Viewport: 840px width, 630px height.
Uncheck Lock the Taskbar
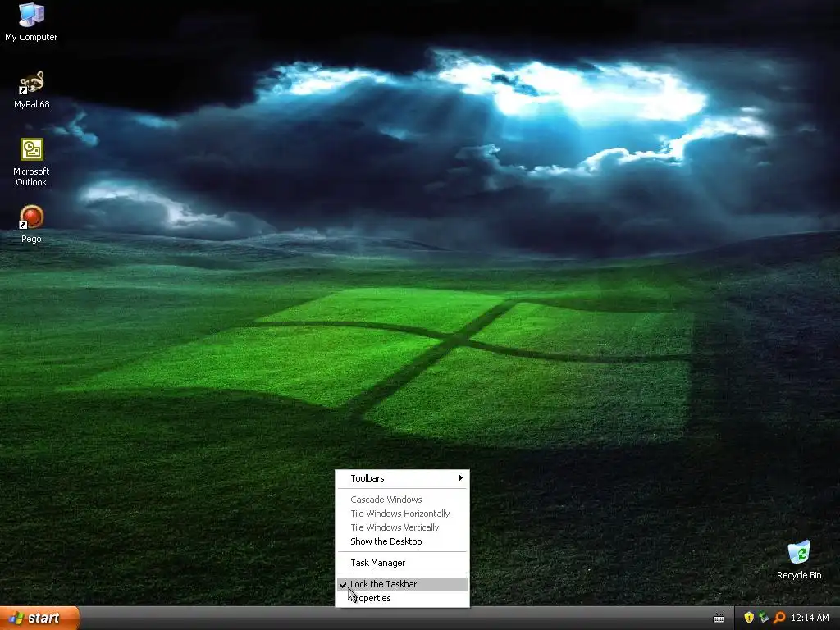click(x=402, y=584)
